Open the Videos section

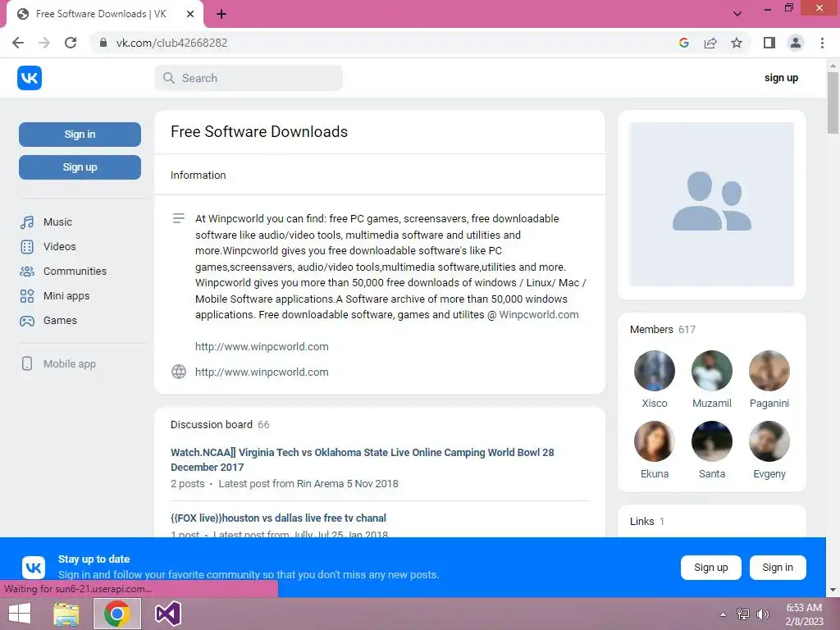[48, 246]
